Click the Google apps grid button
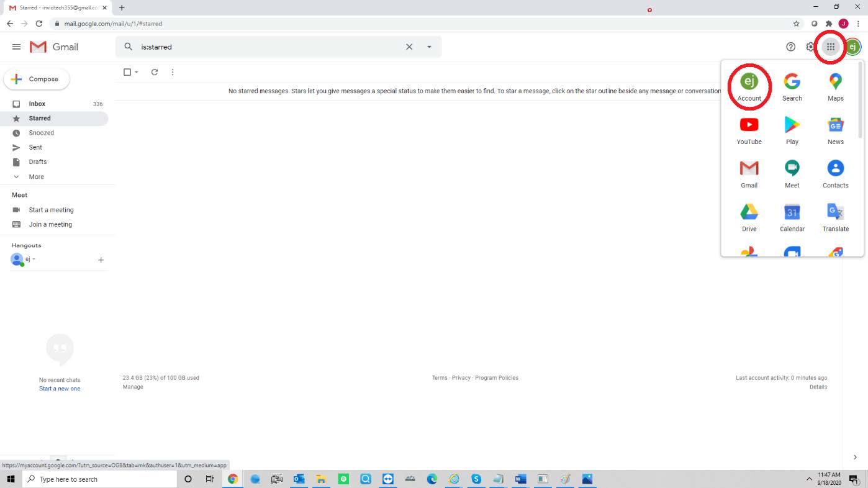The width and height of the screenshot is (868, 488). pos(830,47)
